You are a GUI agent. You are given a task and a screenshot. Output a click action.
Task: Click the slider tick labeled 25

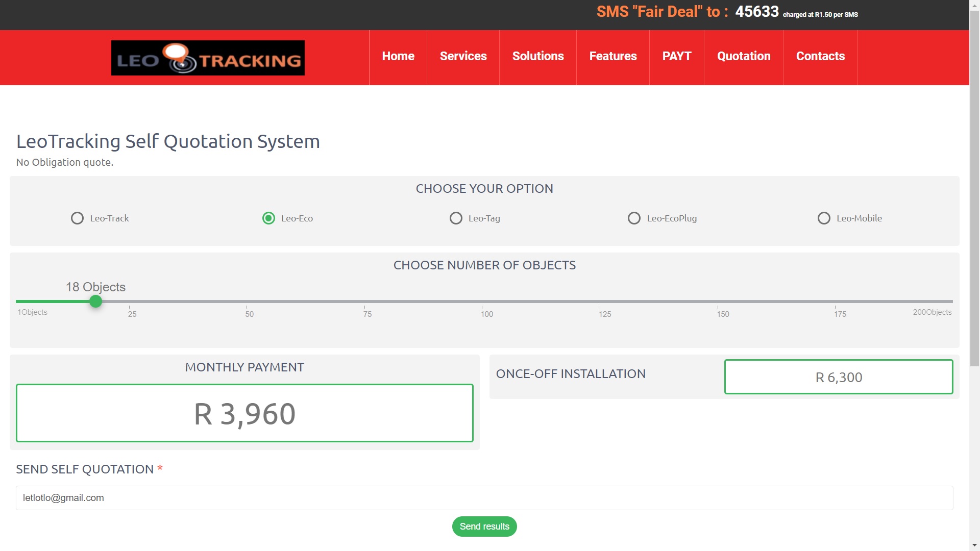(x=132, y=314)
